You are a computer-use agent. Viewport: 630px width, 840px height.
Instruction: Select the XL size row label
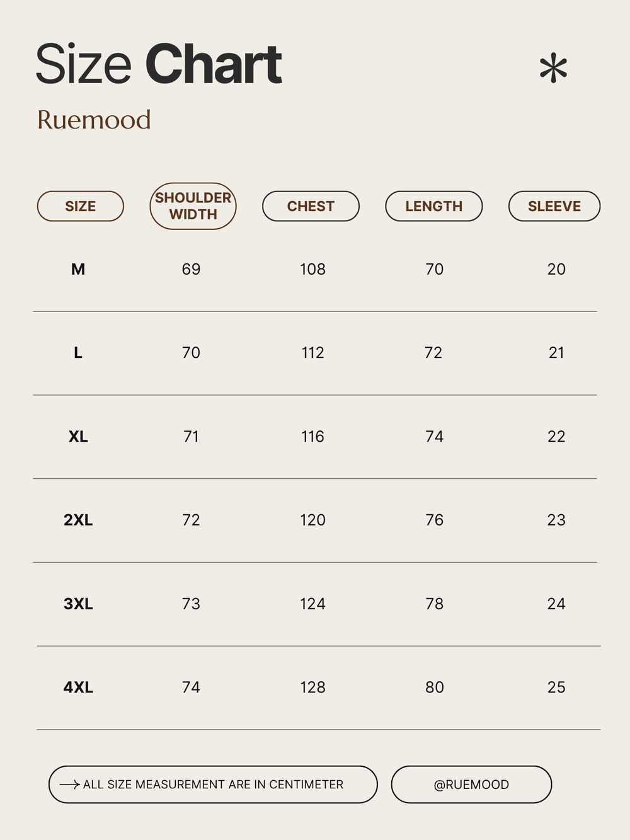tap(78, 437)
